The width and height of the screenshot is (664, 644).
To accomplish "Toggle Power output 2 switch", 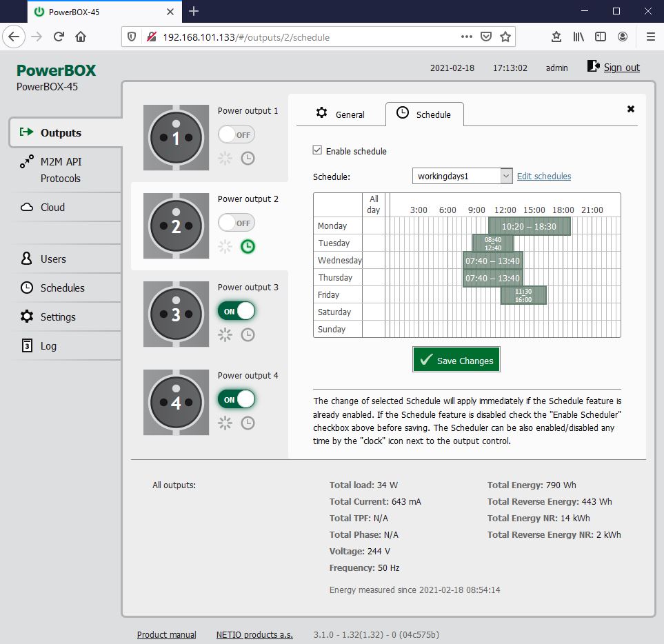I will pyautogui.click(x=237, y=223).
